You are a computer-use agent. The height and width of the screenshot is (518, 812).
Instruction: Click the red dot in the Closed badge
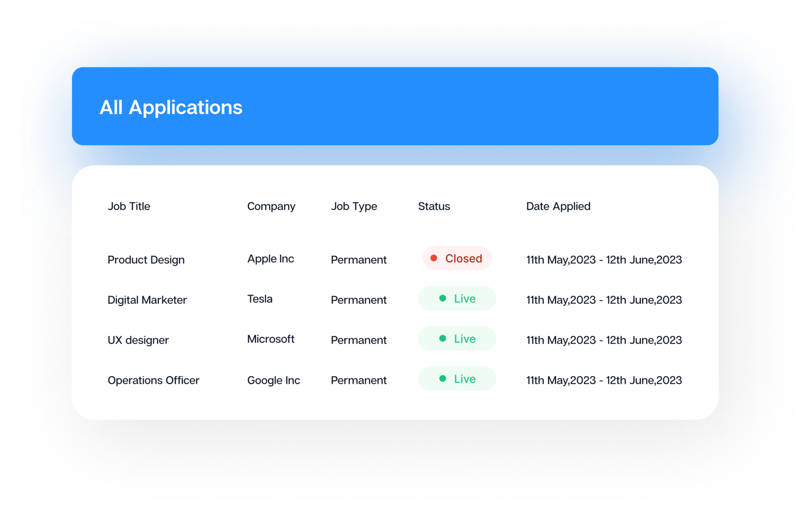click(x=434, y=258)
